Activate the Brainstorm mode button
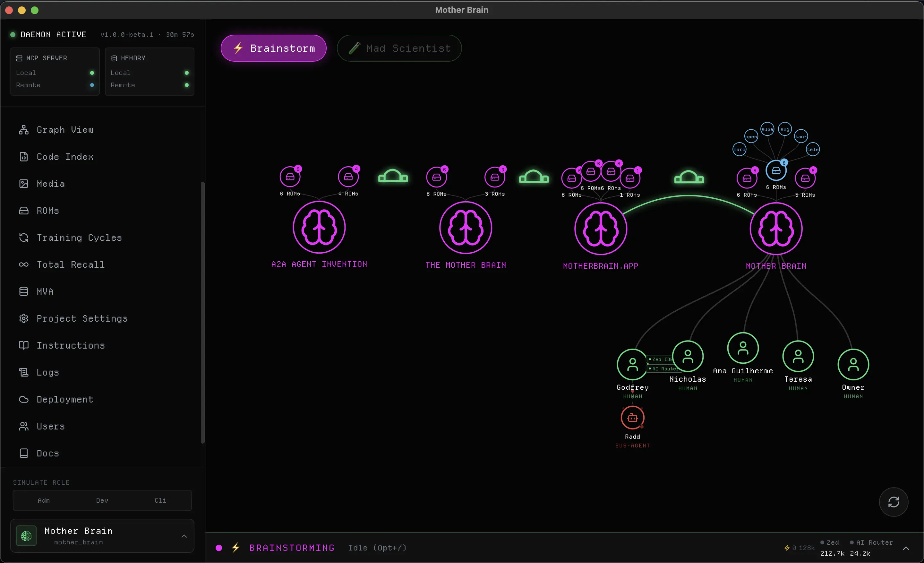 point(273,48)
